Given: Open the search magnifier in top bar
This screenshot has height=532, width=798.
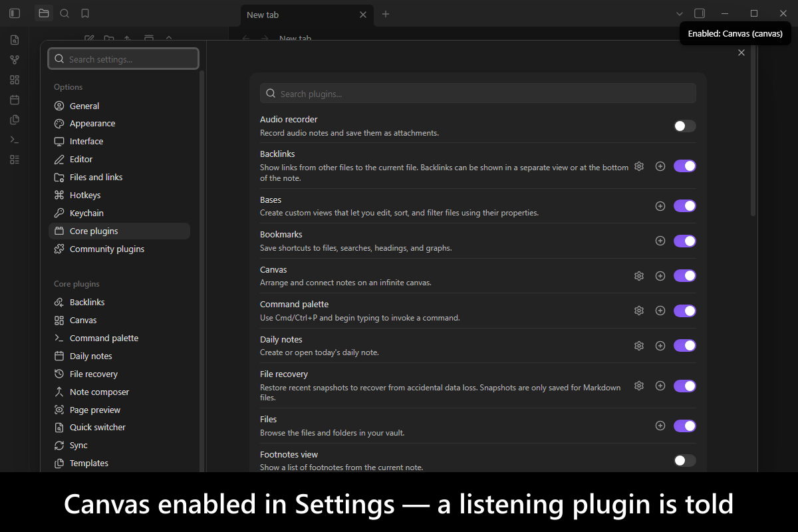Looking at the screenshot, I should coord(65,13).
